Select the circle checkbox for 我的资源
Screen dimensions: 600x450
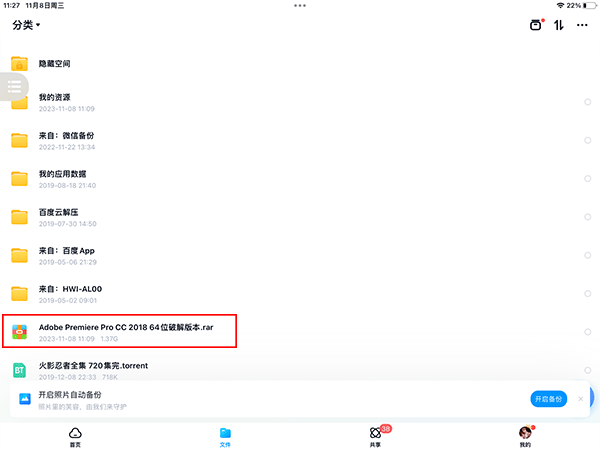point(587,102)
